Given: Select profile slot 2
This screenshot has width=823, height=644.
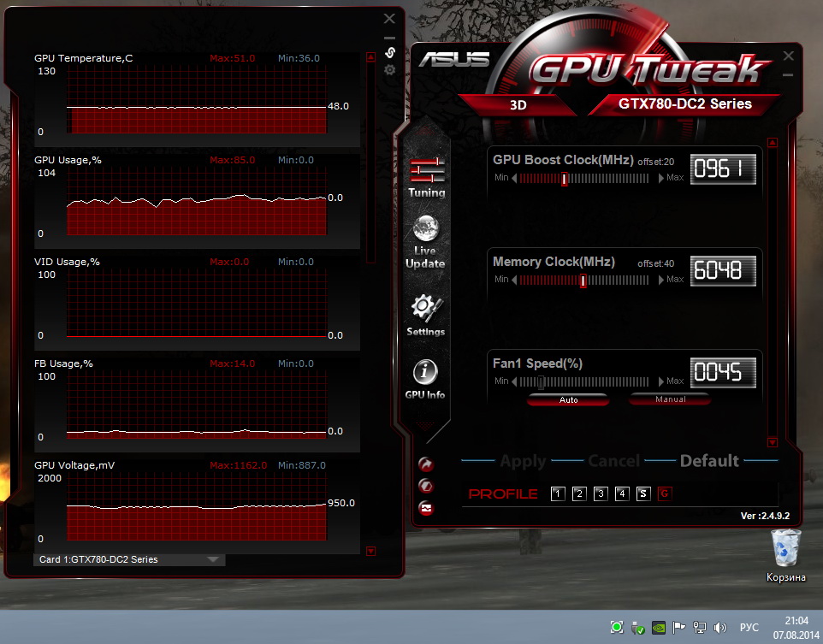Looking at the screenshot, I should click(x=579, y=493).
